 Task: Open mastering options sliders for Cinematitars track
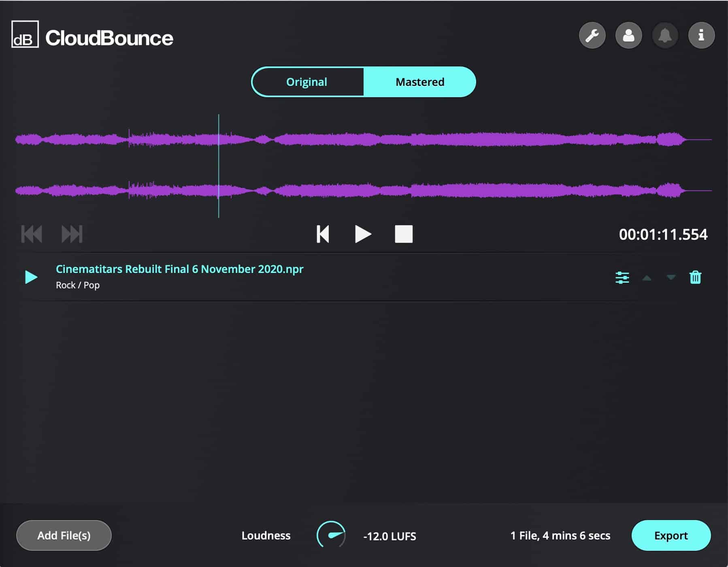coord(622,278)
